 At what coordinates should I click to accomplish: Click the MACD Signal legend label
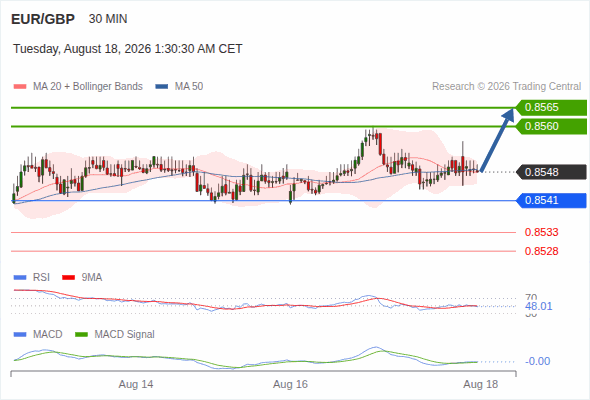[x=125, y=335]
